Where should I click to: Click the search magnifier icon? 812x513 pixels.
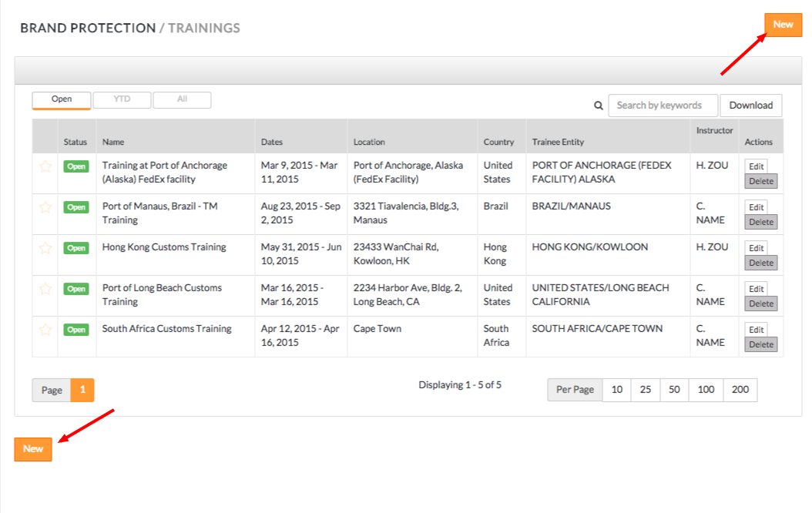pyautogui.click(x=598, y=106)
